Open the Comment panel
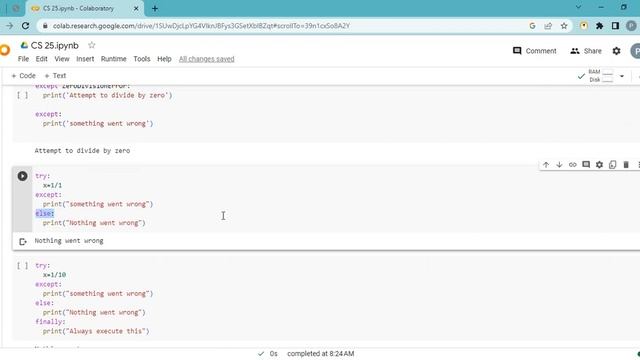Image resolution: width=640 pixels, height=360 pixels. 534,51
